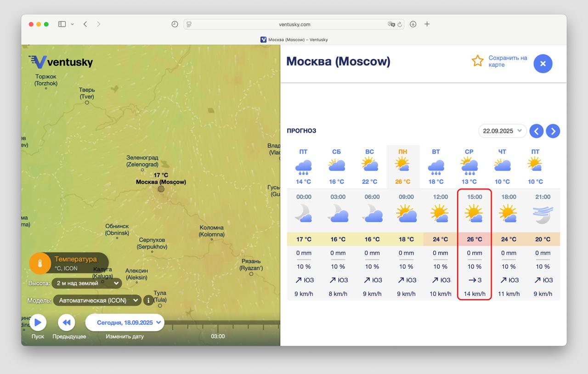Open the forecast date dropdown 22.09.2025
Viewport: 588px width, 374px height.
(503, 131)
